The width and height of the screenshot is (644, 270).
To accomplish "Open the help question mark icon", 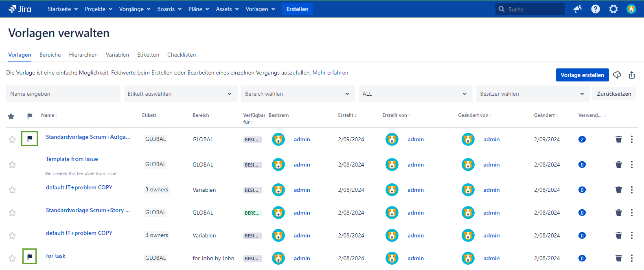I will pos(595,9).
